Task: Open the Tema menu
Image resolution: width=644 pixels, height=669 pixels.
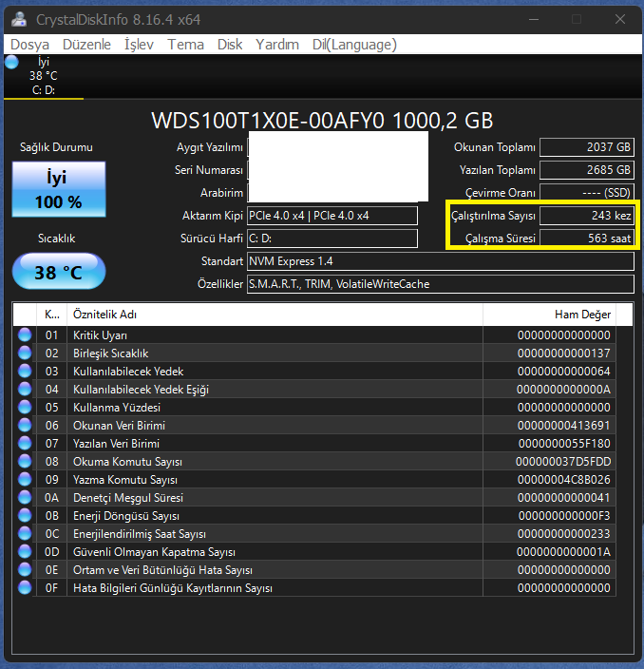Action: [185, 45]
